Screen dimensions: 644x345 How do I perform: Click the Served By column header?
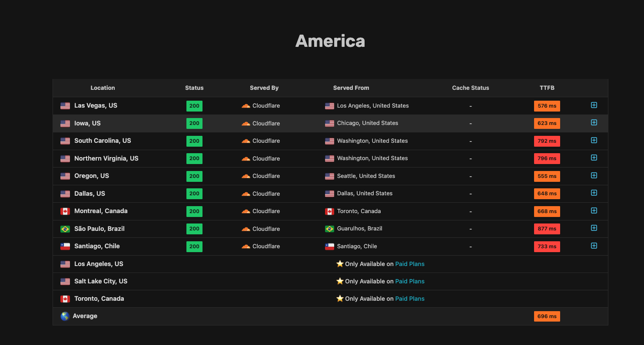(x=264, y=88)
